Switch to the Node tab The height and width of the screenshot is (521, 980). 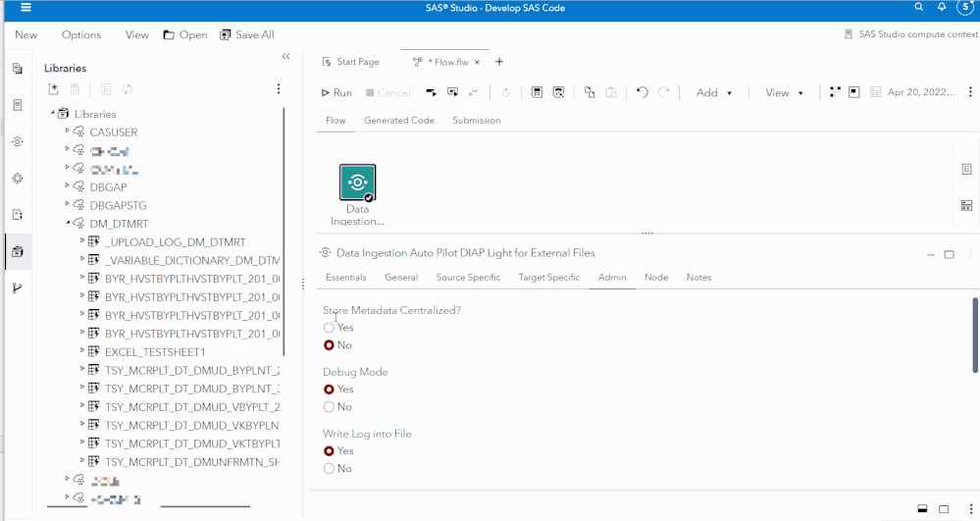(x=656, y=277)
